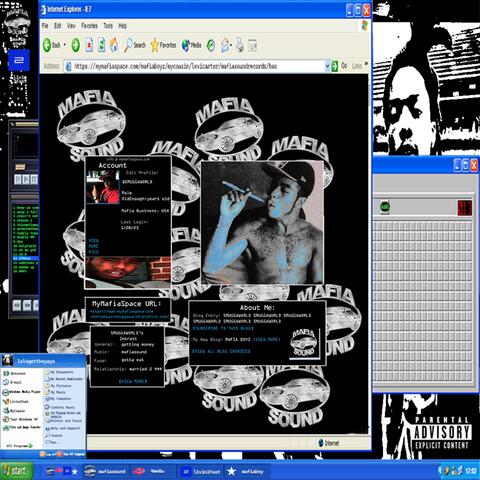This screenshot has width=480, height=480.
Task: Open My Pictures in Start menu
Action: click(x=58, y=386)
